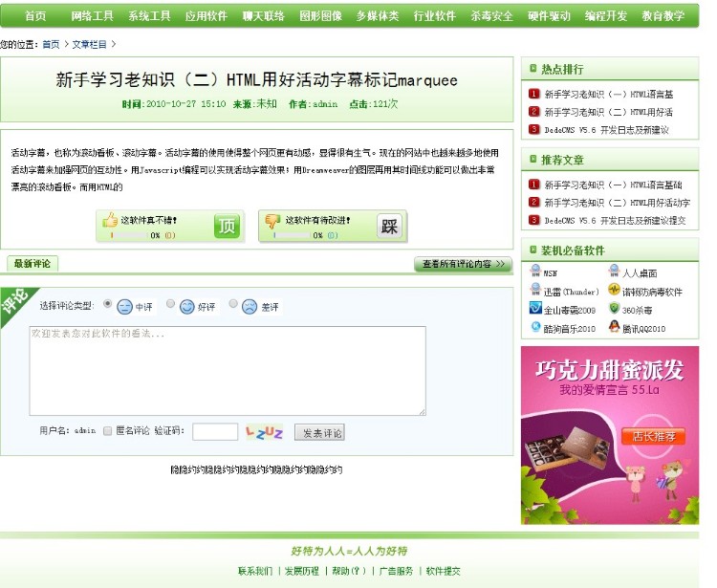This screenshot has height=588, width=717.
Task: Click the green 顶 vote button
Action: [227, 226]
